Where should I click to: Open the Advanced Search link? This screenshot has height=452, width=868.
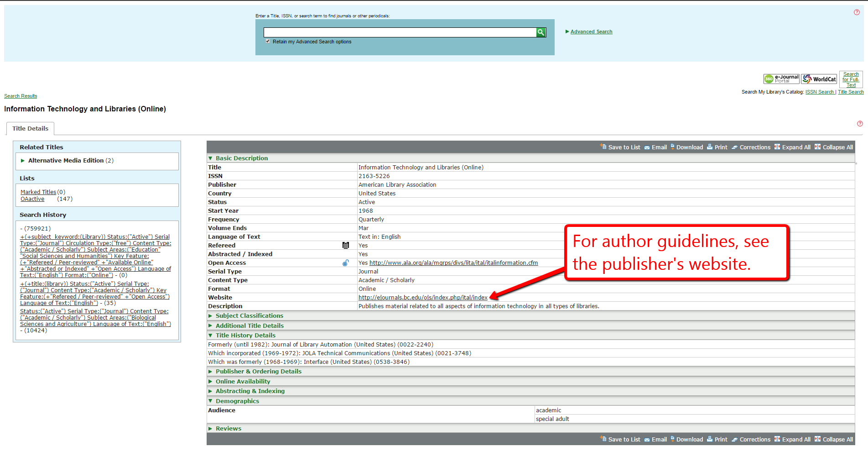(591, 32)
